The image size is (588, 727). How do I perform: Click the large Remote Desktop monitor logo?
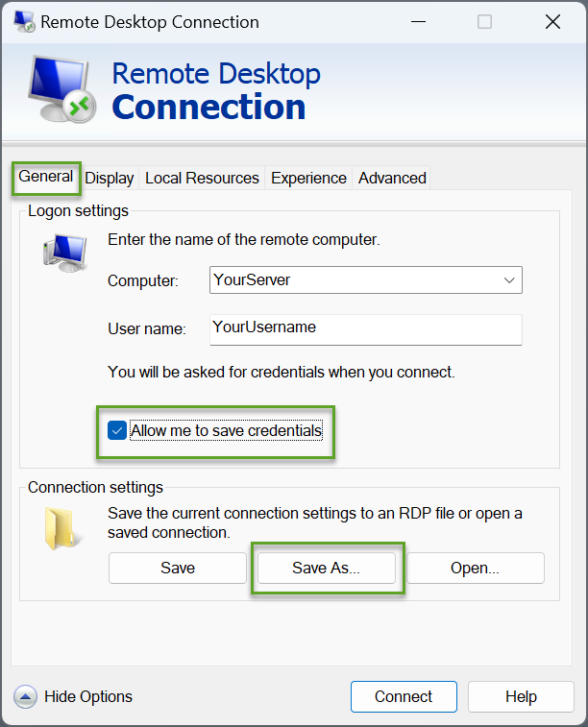click(62, 88)
